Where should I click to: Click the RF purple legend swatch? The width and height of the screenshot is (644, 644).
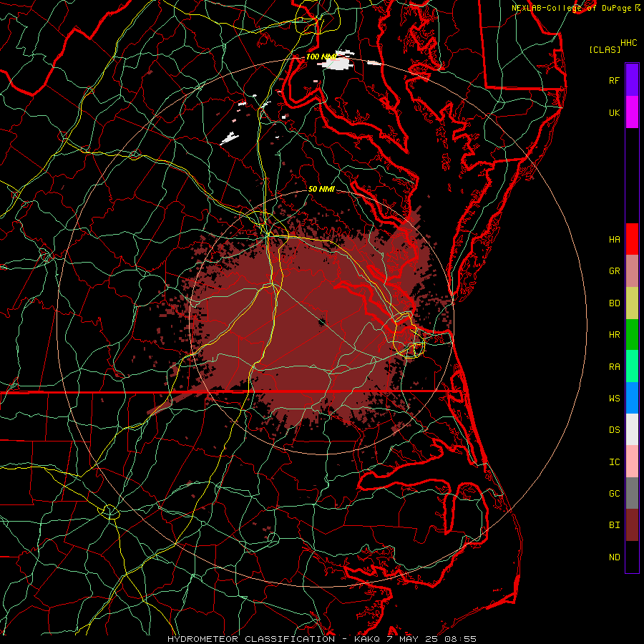[632, 80]
